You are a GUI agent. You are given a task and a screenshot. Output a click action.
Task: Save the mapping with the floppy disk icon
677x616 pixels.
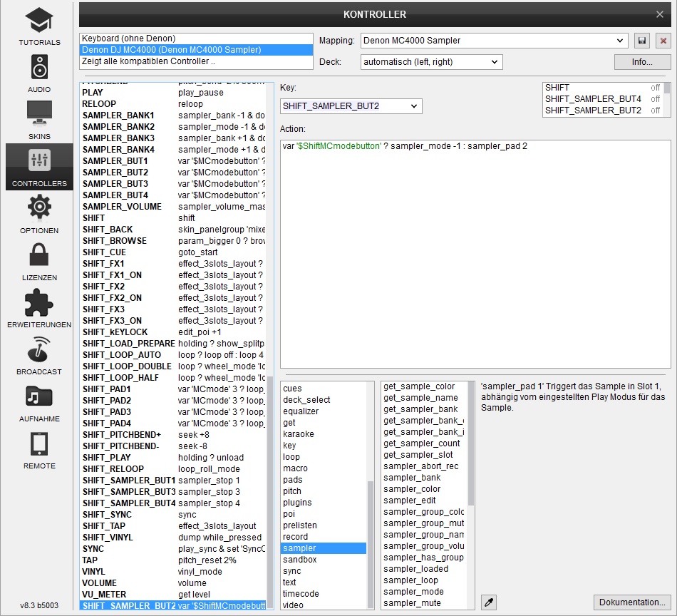(642, 41)
